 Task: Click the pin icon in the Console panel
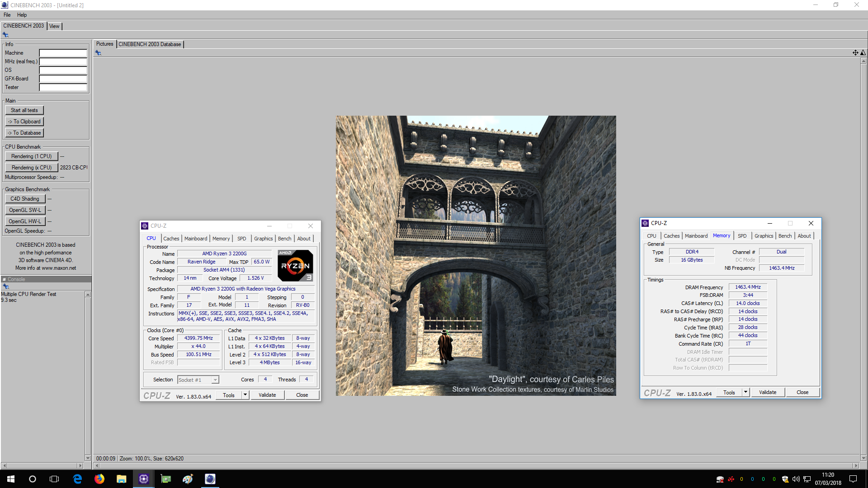pyautogui.click(x=6, y=286)
